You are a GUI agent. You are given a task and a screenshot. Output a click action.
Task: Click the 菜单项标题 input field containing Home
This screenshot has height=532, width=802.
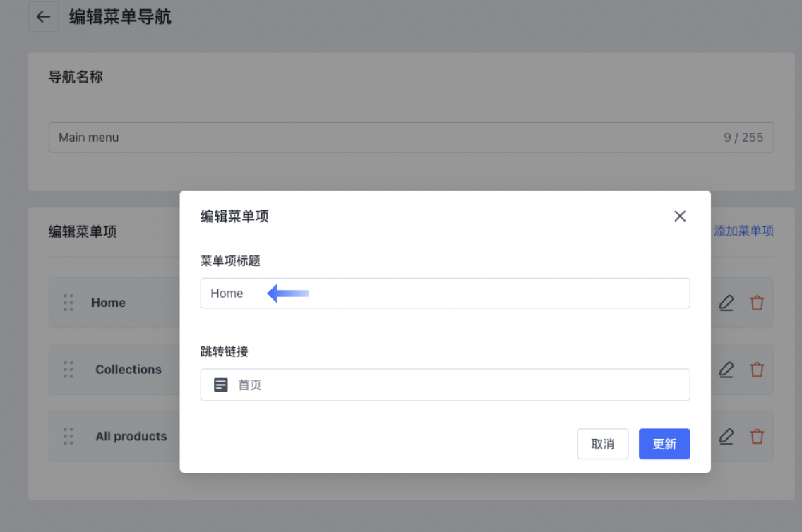pos(445,294)
